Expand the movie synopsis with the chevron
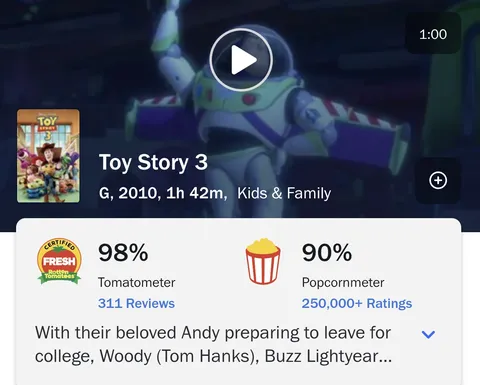The image size is (480, 385). (428, 334)
